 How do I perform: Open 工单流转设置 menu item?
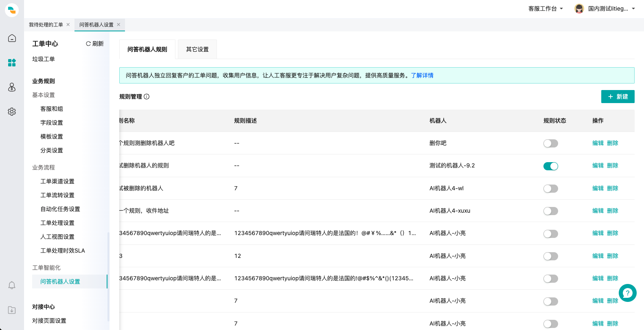[x=57, y=195]
